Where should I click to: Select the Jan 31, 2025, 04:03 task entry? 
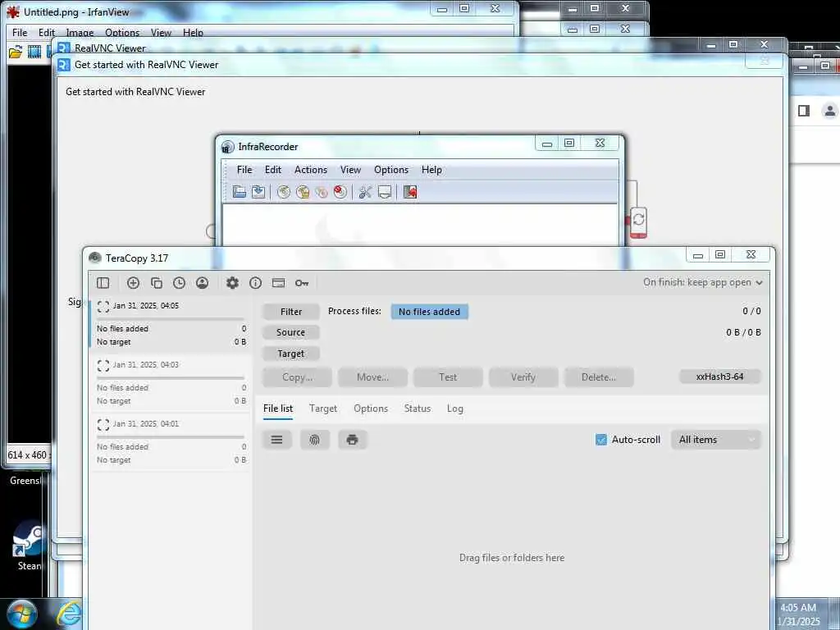(171, 382)
